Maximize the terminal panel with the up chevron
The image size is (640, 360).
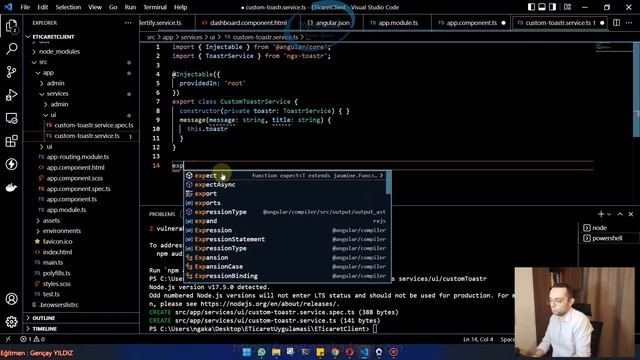click(x=620, y=214)
